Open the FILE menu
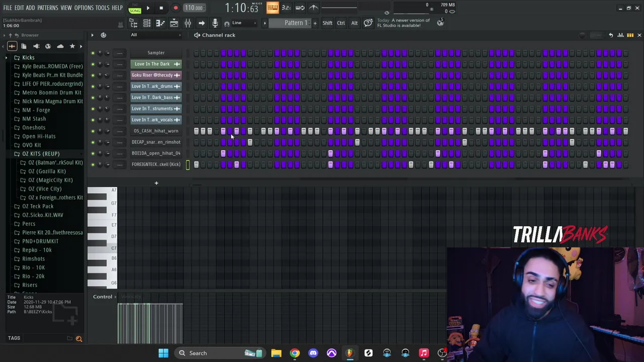This screenshot has width=644, height=362. (x=8, y=8)
